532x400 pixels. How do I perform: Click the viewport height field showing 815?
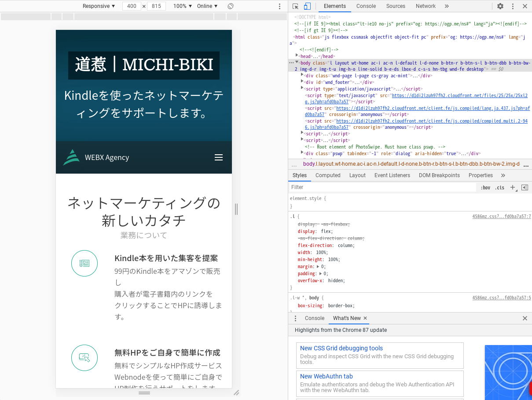[156, 6]
